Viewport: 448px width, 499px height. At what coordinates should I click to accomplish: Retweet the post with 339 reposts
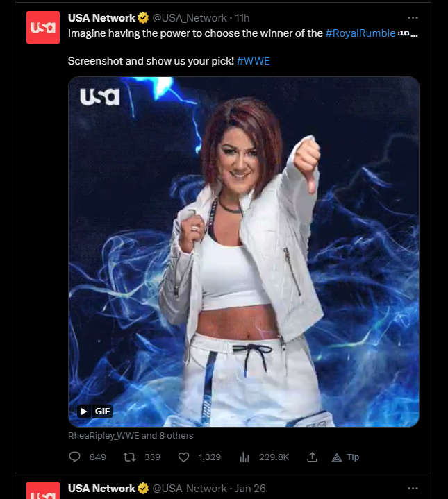point(130,457)
